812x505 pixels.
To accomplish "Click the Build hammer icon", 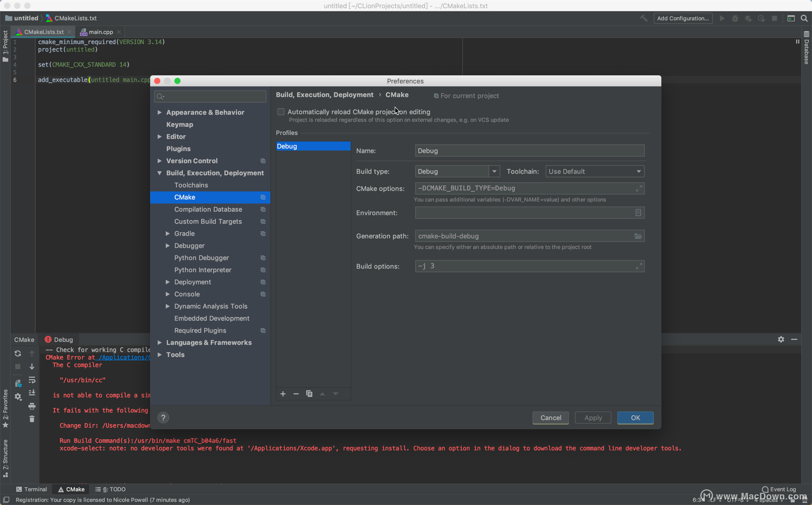I will tap(644, 18).
